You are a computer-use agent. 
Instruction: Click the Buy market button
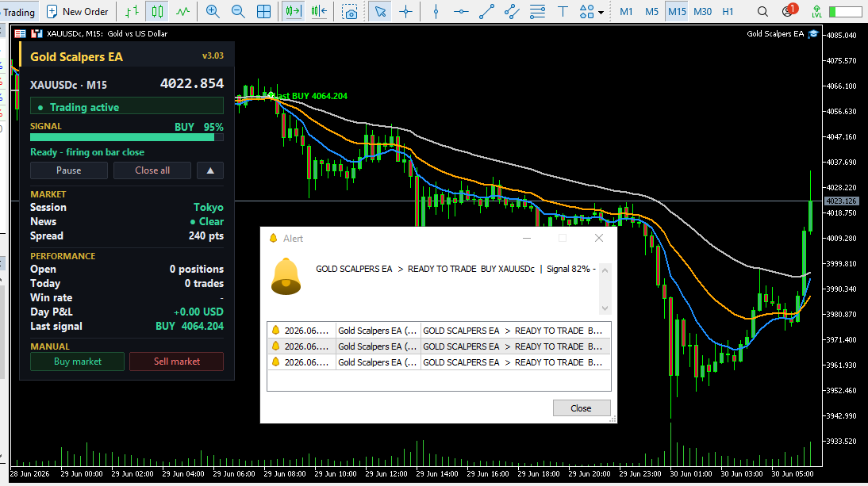[x=78, y=362]
